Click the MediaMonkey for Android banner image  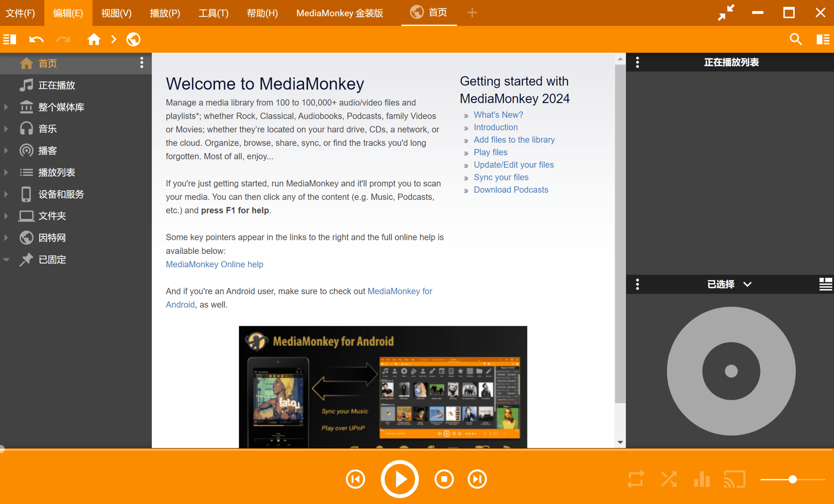click(x=383, y=387)
